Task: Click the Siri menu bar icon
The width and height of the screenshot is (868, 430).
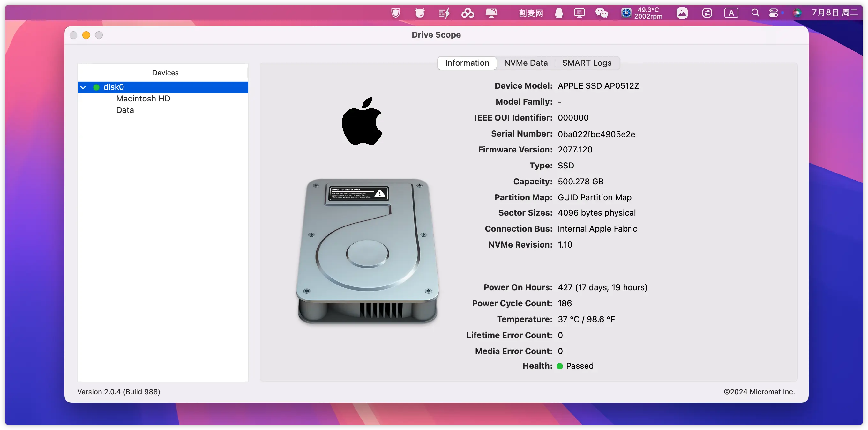Action: (x=797, y=13)
